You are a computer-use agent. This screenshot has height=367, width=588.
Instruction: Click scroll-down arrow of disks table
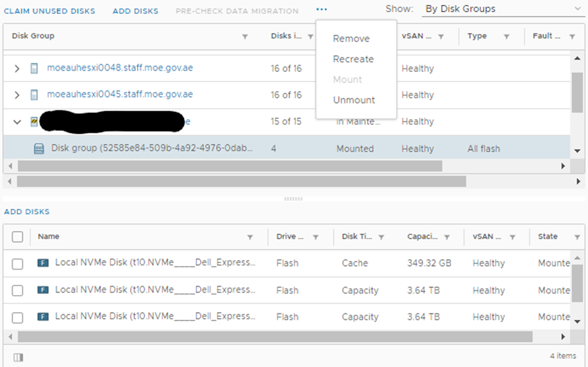577,322
